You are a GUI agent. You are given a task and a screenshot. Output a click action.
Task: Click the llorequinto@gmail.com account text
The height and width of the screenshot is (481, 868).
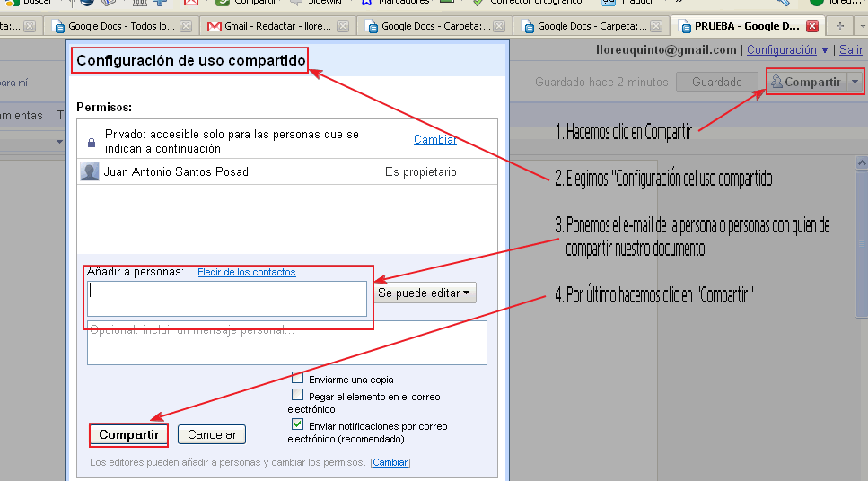point(666,50)
